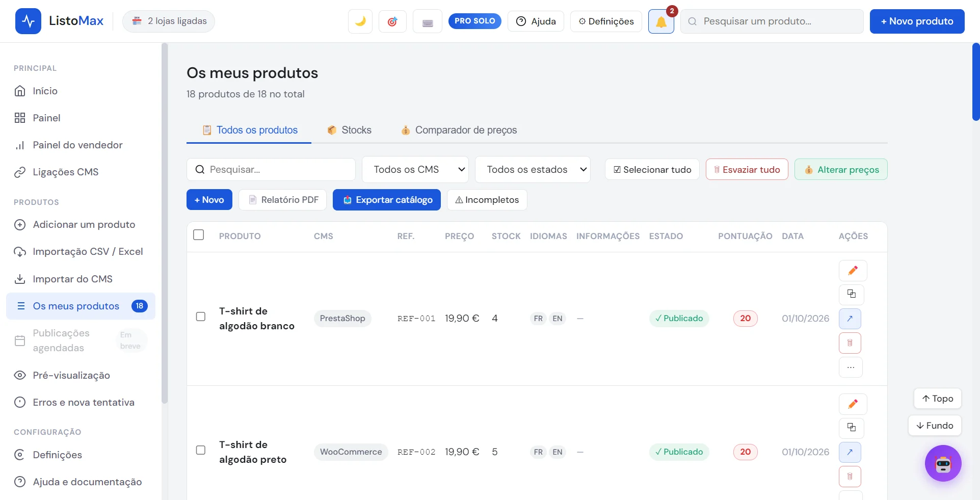Open T-shirt de algodão preto via arrow icon
Screen dimensions: 980x500
tap(850, 452)
